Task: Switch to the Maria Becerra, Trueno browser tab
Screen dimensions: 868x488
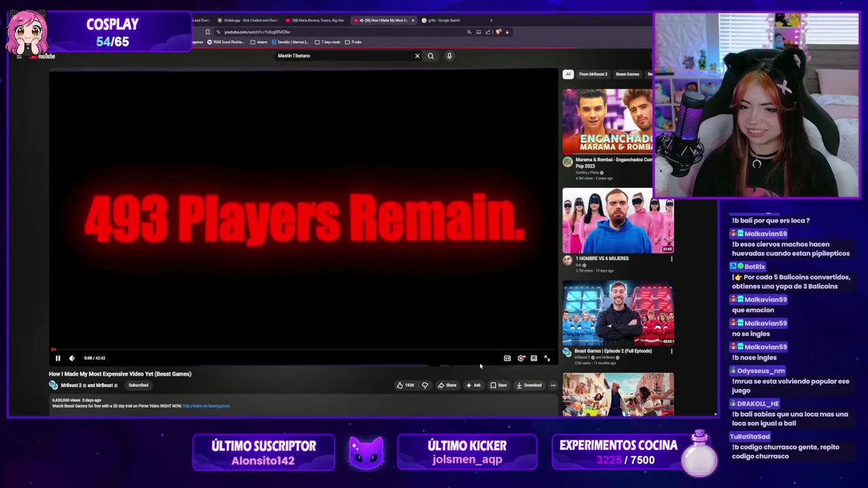Action: 315,20
